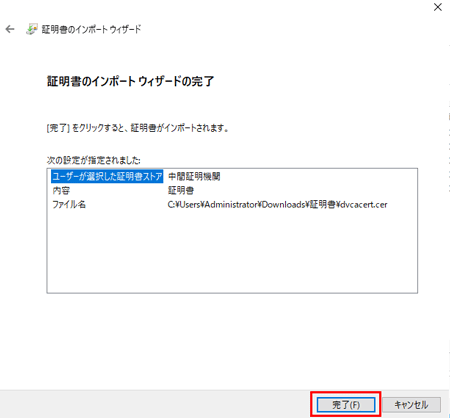
Task: Click the 次の設定が指定されました label
Action: (x=94, y=160)
